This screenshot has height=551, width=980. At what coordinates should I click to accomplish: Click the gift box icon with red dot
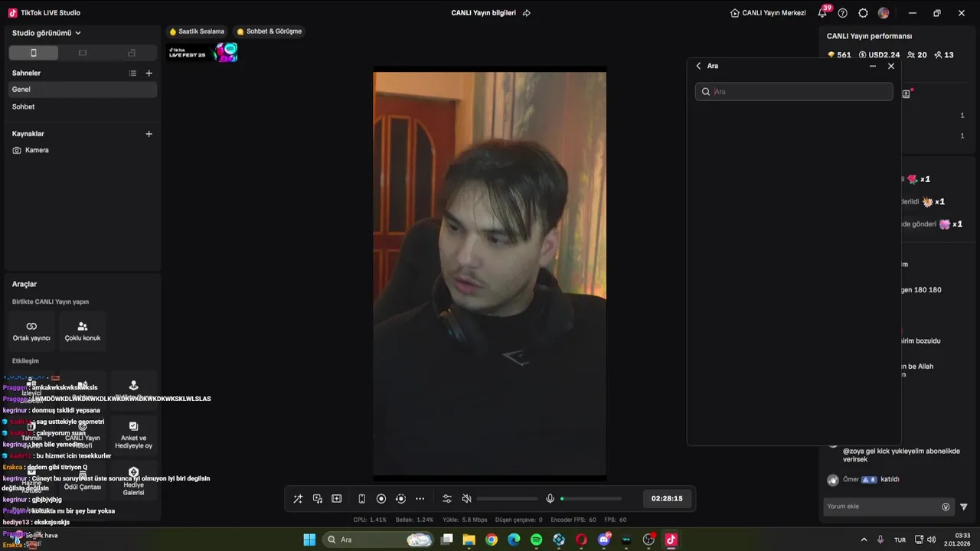(907, 93)
